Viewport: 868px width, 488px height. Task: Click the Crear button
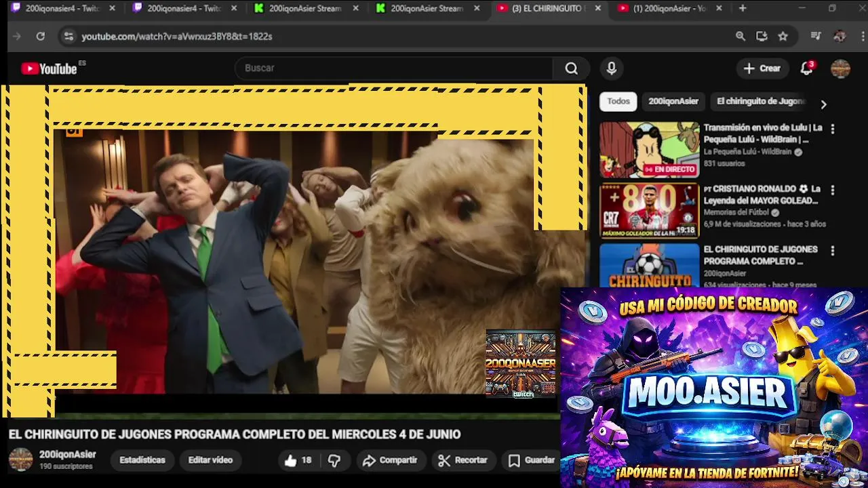pos(762,68)
